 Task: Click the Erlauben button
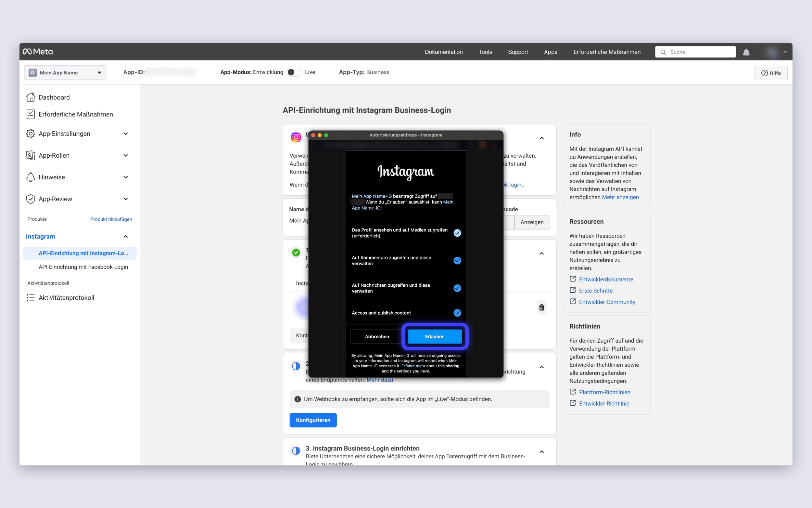coord(435,336)
